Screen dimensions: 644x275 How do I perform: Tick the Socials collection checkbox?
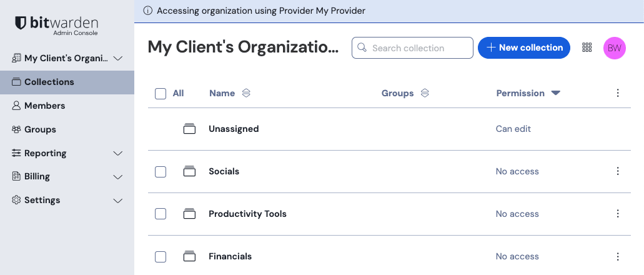point(161,172)
